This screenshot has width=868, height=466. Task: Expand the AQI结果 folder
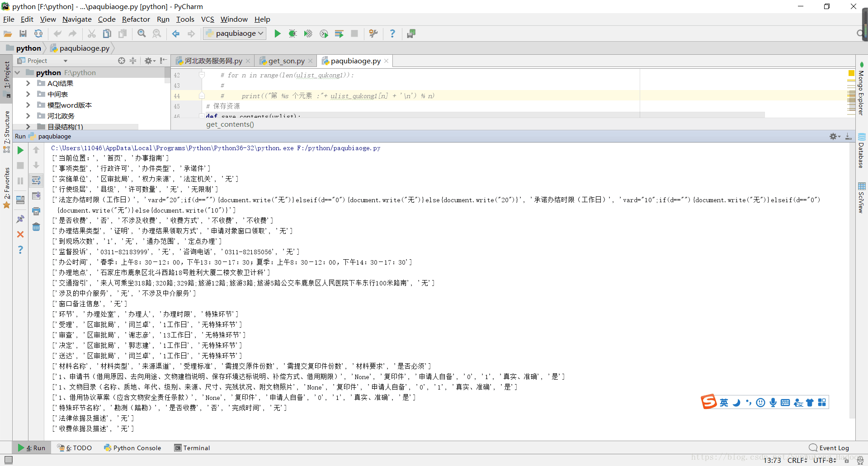point(28,83)
